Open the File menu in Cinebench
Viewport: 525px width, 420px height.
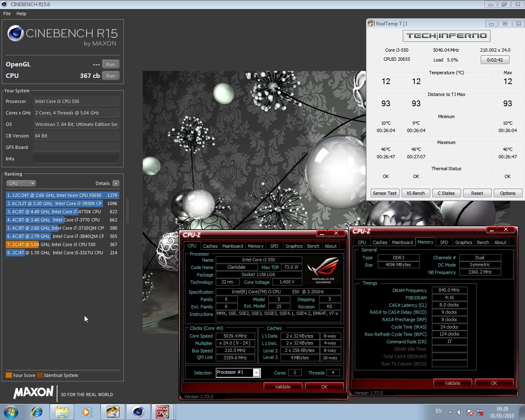[7, 14]
